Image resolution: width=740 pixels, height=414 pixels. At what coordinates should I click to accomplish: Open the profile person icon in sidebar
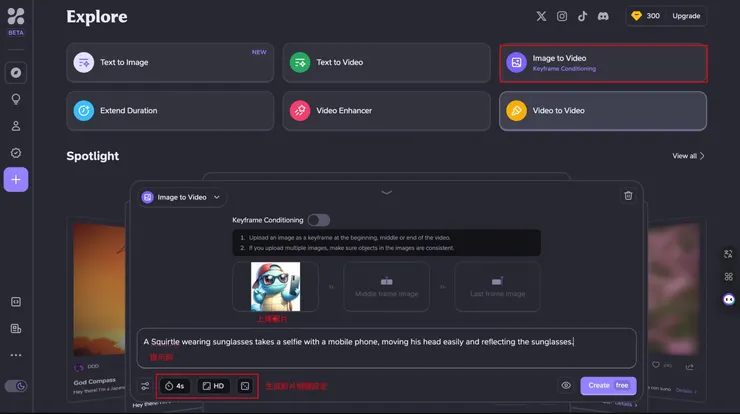tap(16, 126)
